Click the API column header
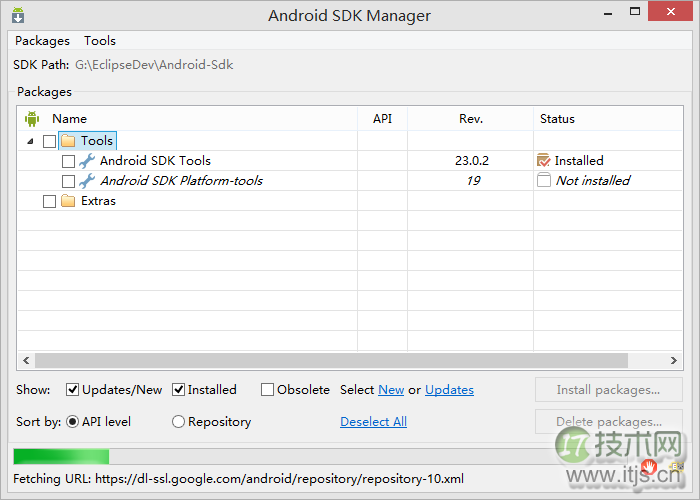Viewport: 700px width, 500px height. click(x=382, y=119)
